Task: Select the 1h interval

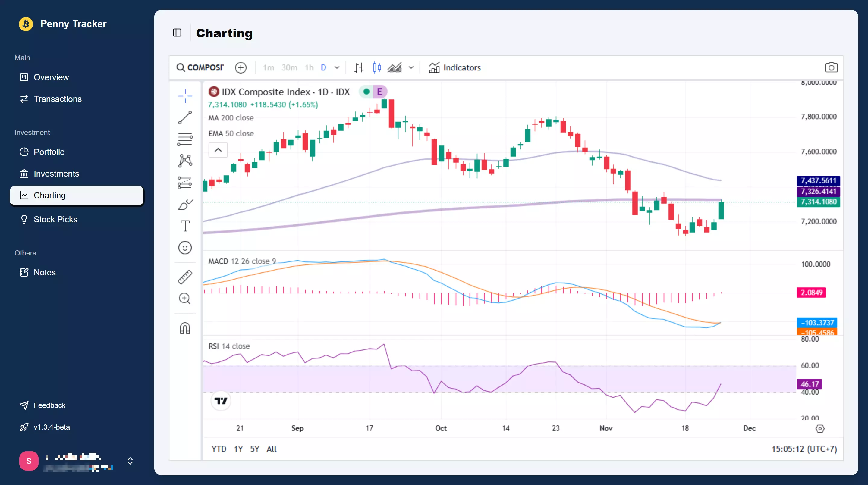Action: (309, 68)
